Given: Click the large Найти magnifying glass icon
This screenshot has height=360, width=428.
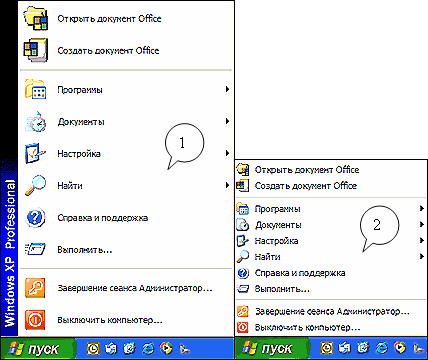Looking at the screenshot, I should 35,185.
